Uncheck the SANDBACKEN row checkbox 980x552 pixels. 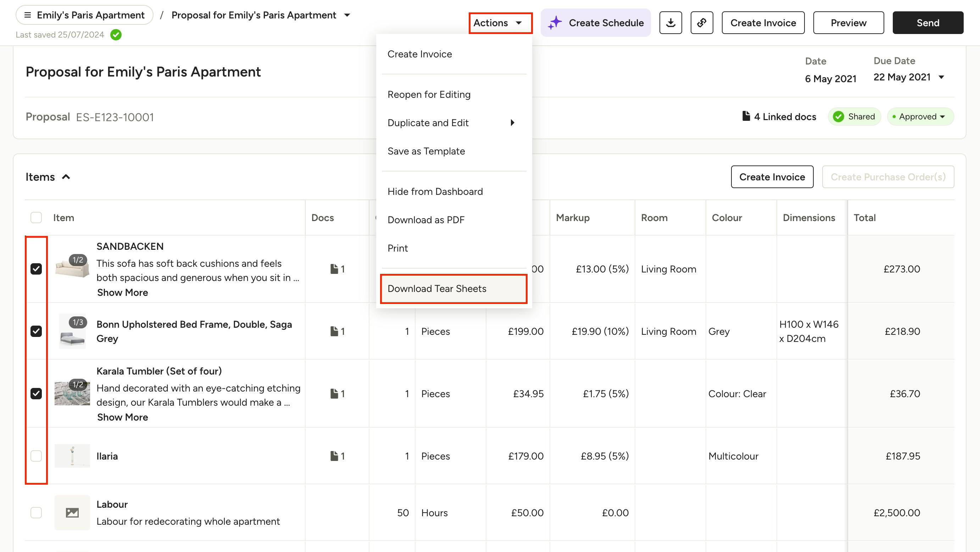point(36,269)
